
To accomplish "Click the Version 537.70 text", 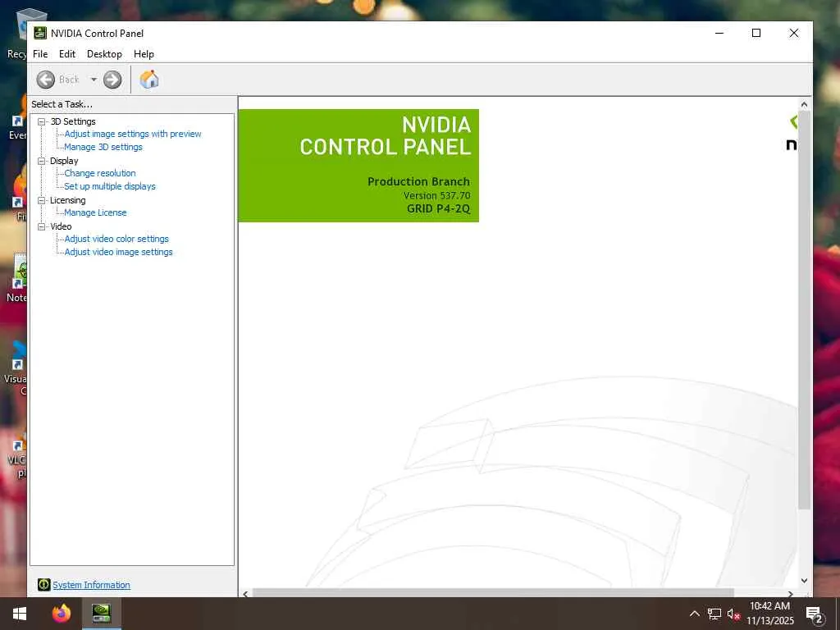I will coord(436,195).
